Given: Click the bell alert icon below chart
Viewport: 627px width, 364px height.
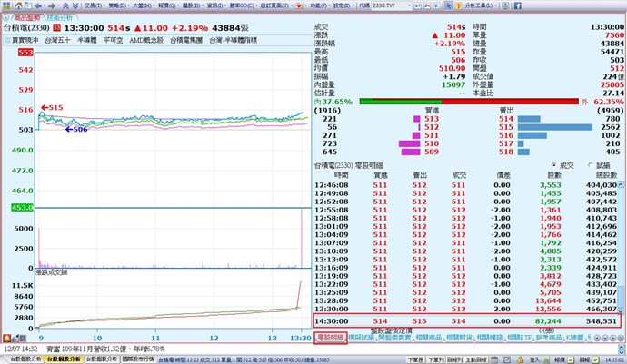Looking at the screenshot, I should [6, 338].
